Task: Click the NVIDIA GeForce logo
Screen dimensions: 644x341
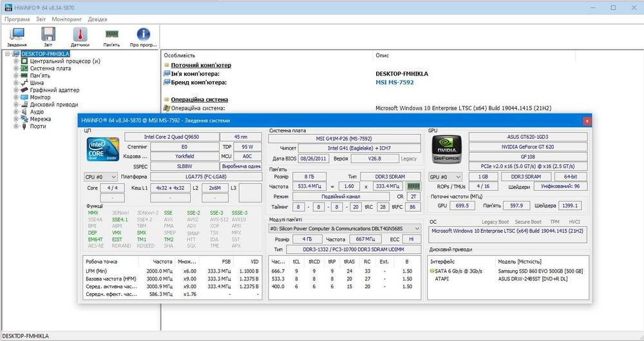Action: [446, 149]
